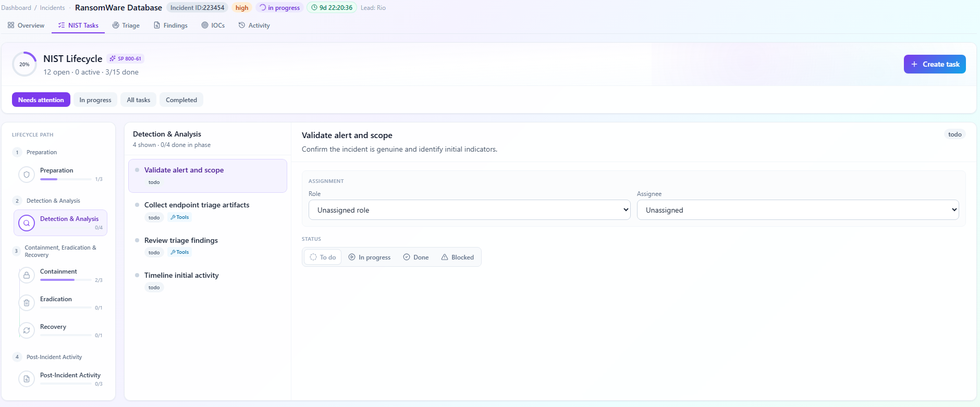The width and height of the screenshot is (980, 407).
Task: Click the Post-Incident Activity document icon
Action: pyautogui.click(x=27, y=379)
